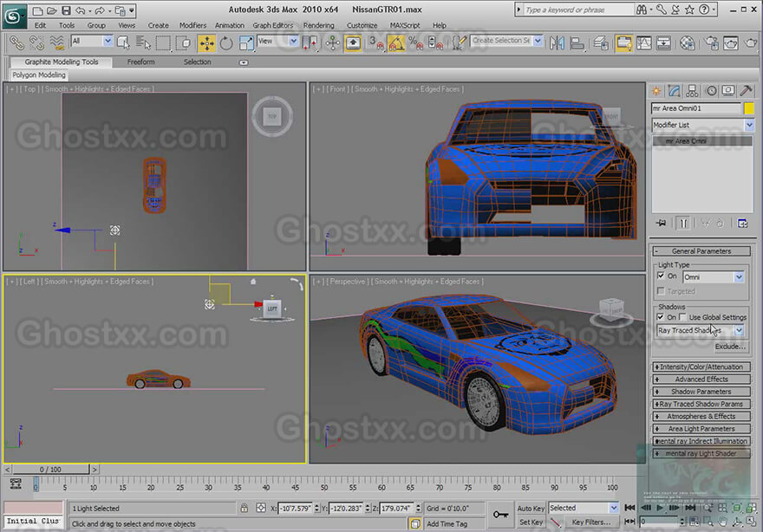Open the Render Setup dialog
The height and width of the screenshot is (532, 763).
point(711,43)
